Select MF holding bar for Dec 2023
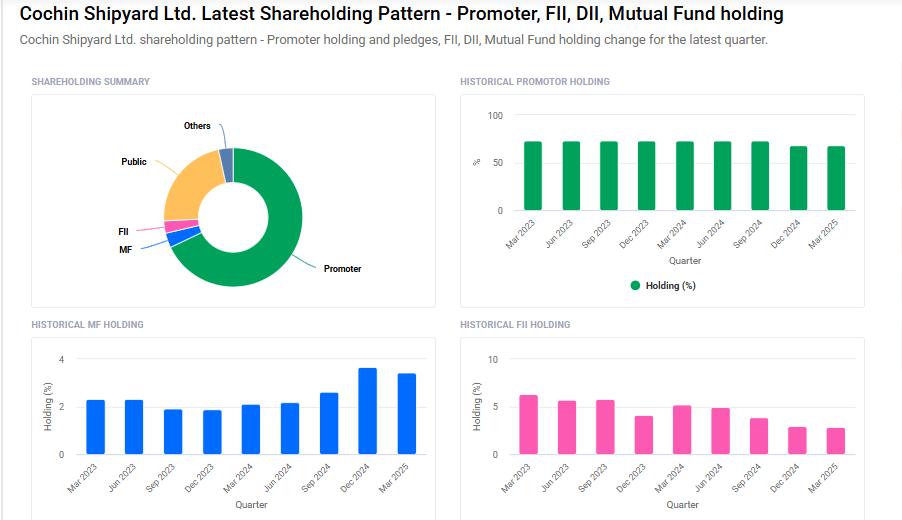Screen dimensions: 902x520 212,432
